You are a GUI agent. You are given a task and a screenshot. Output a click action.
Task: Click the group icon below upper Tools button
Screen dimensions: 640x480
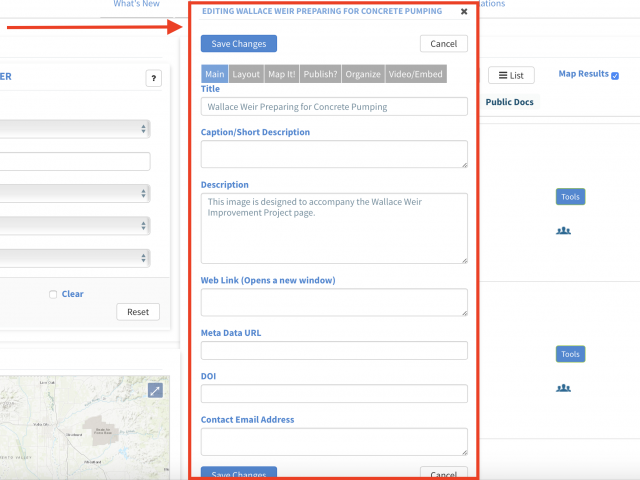pyautogui.click(x=563, y=231)
